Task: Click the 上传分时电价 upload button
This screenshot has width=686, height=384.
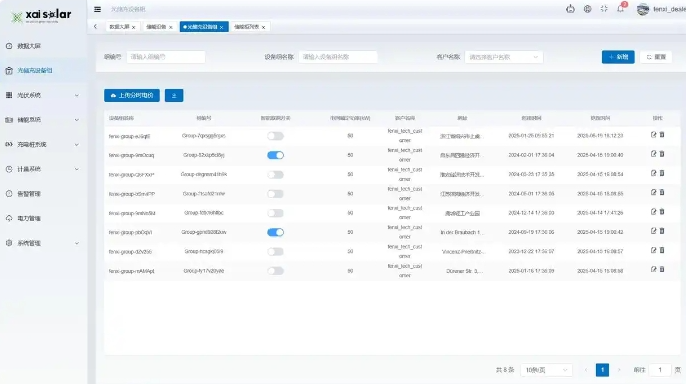Action: [132, 95]
